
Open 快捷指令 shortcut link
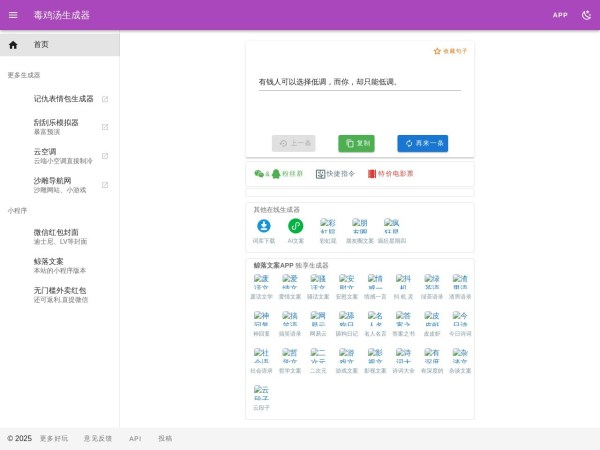[335, 173]
